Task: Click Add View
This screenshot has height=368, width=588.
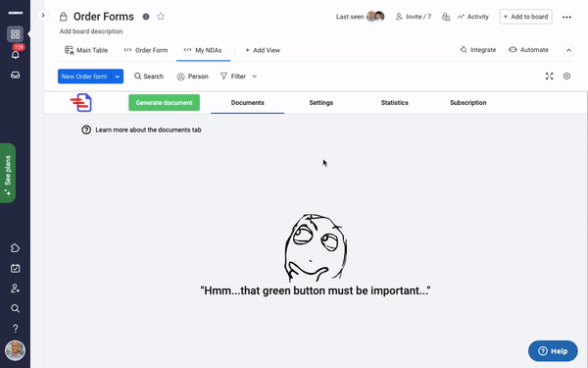Action: coord(263,50)
